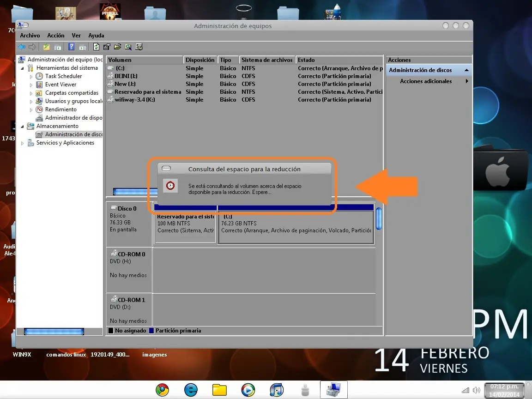This screenshot has height=399, width=532.
Task: Sort by the Volumen column header
Action: [x=145, y=60]
